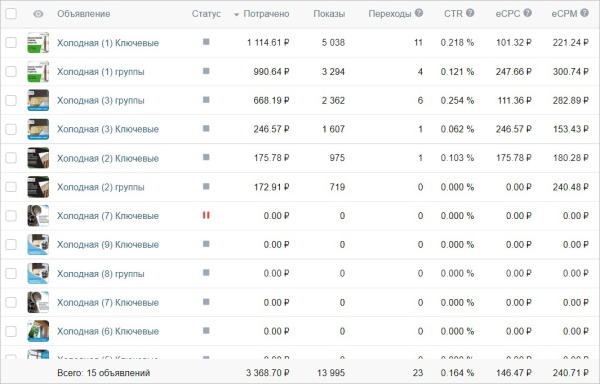
Task: Click the total spent 3 368.70 ₽
Action: point(267,373)
